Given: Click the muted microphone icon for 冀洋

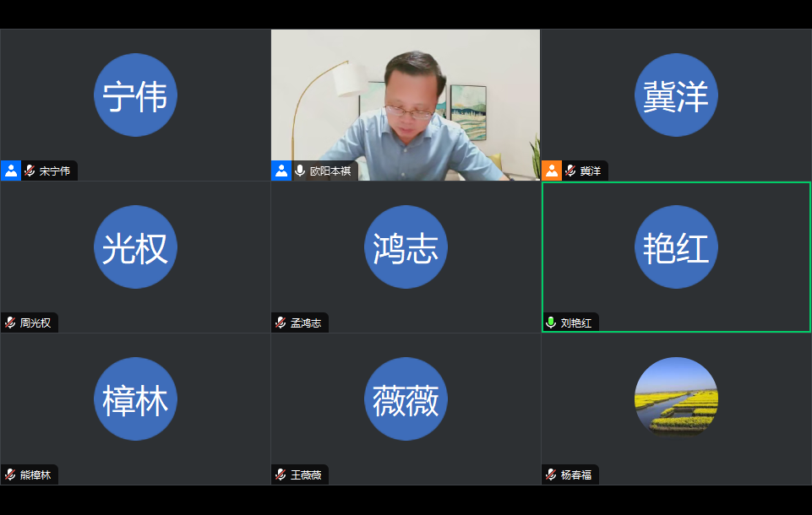Looking at the screenshot, I should click(570, 171).
